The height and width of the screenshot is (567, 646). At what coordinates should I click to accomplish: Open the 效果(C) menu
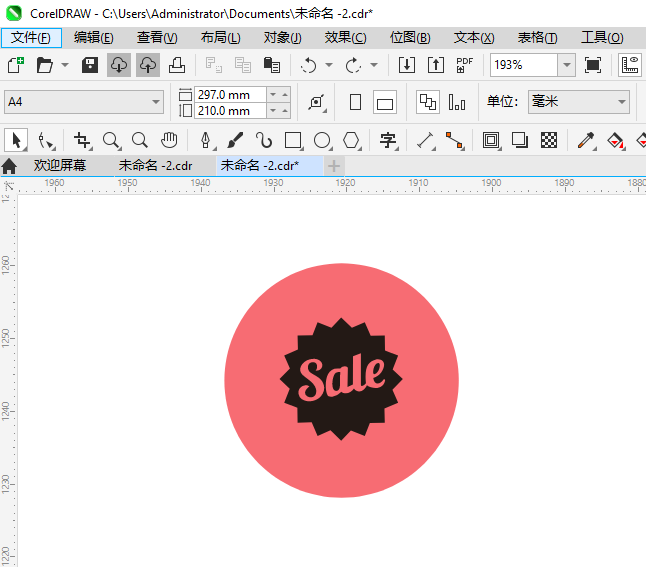[346, 38]
